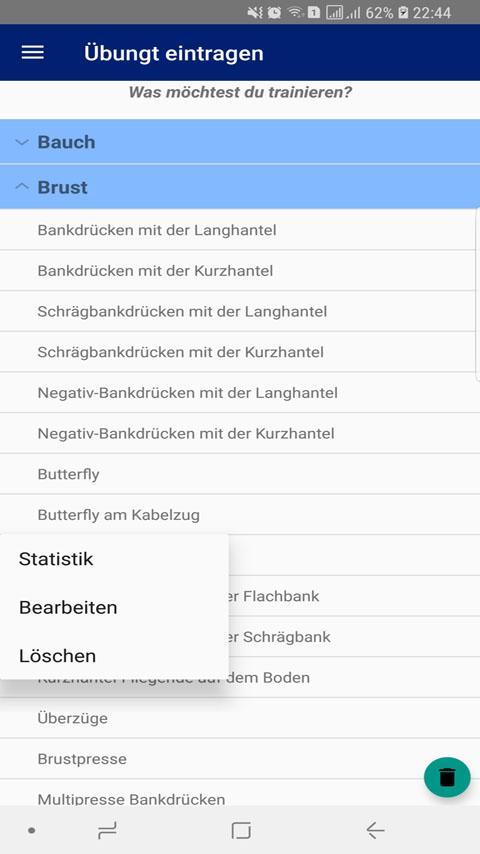Select Schrägbankdrücken mit der Kurzhantel exercise
480x854 pixels.
(x=240, y=352)
